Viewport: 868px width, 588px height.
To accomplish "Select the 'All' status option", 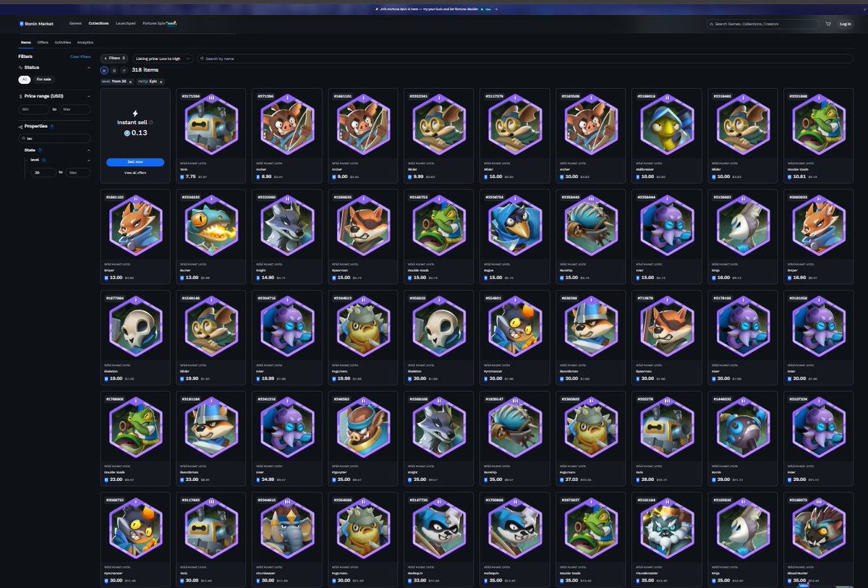I will point(25,80).
